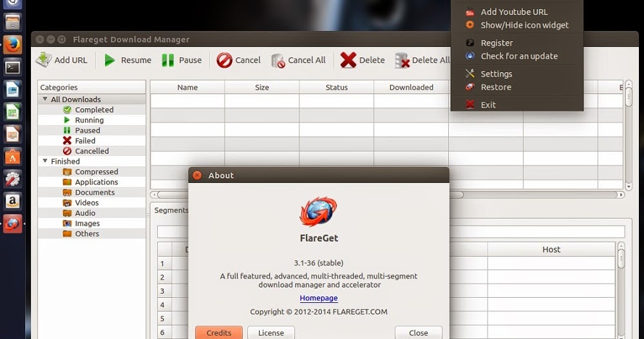Close the About dialog with red X

click(x=197, y=175)
